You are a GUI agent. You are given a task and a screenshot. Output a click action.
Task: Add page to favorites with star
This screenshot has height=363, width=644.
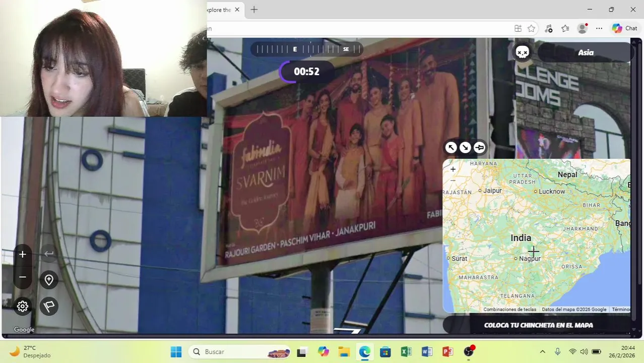[x=531, y=29]
